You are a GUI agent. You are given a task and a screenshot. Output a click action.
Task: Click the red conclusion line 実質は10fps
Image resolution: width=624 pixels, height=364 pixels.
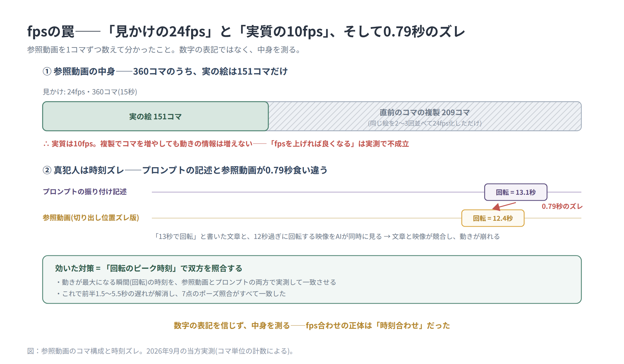coord(226,144)
